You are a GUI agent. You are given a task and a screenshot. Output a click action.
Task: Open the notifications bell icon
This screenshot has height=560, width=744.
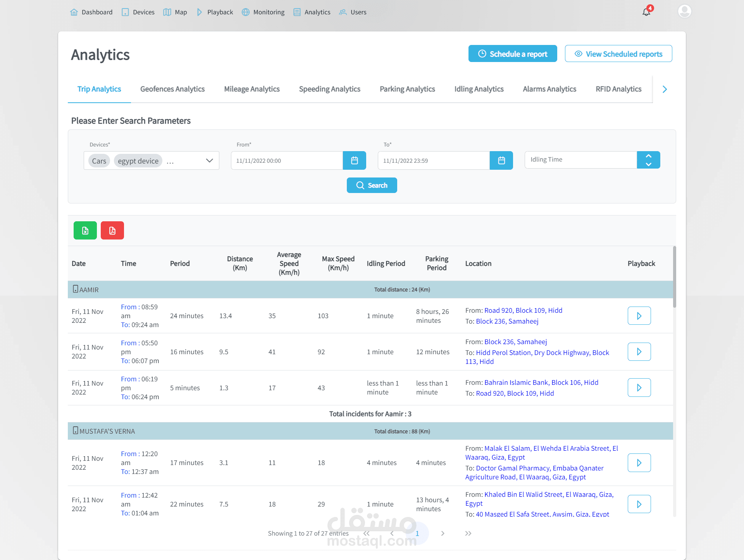tap(646, 12)
